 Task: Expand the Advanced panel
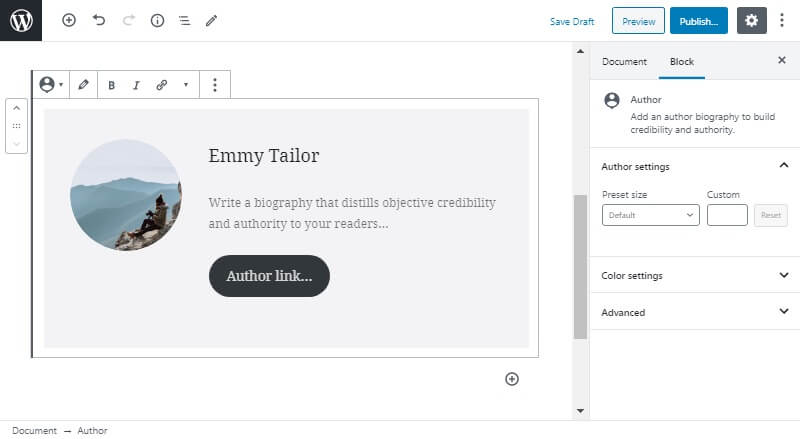pos(695,312)
